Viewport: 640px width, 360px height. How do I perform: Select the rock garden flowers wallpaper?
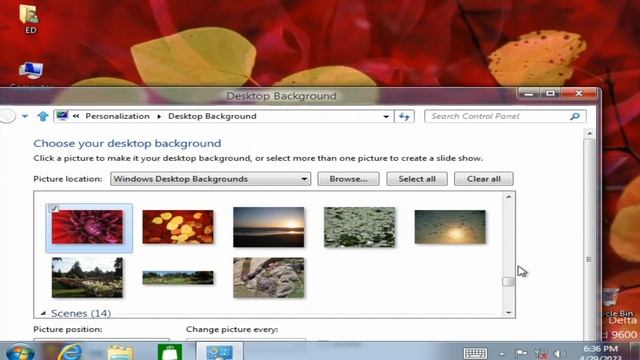pos(269,278)
